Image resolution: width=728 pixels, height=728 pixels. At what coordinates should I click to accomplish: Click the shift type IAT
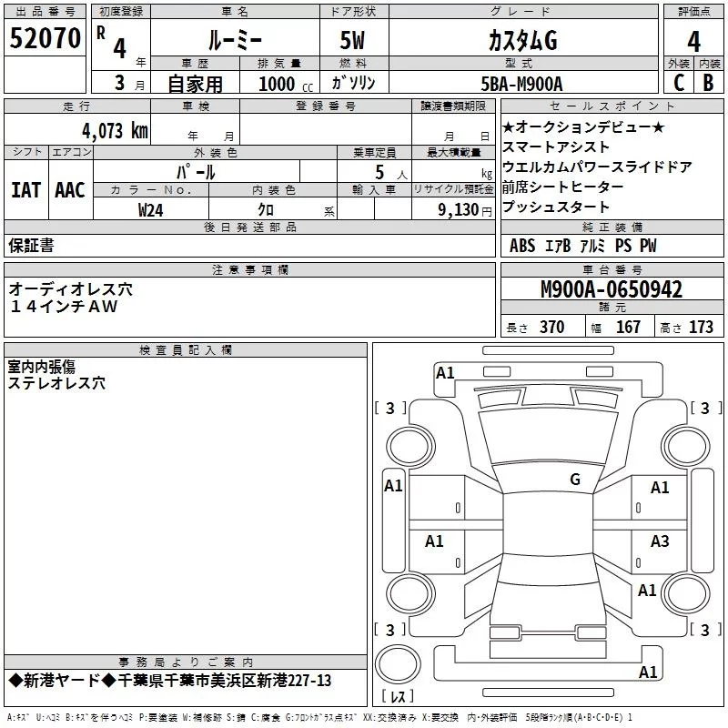pyautogui.click(x=26, y=190)
